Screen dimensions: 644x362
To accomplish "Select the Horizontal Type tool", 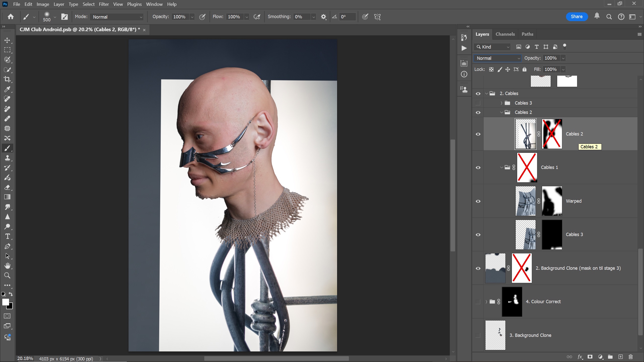I will coord(7,237).
